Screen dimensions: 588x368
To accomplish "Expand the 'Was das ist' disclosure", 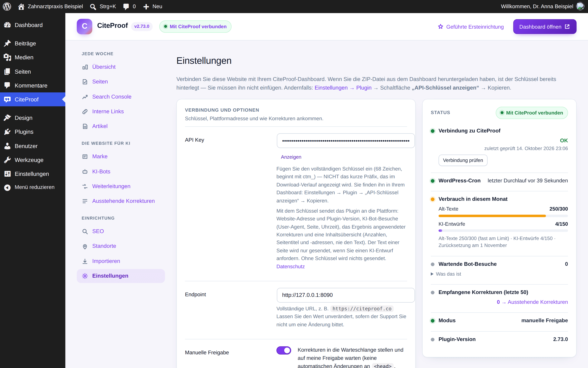I will point(446,274).
